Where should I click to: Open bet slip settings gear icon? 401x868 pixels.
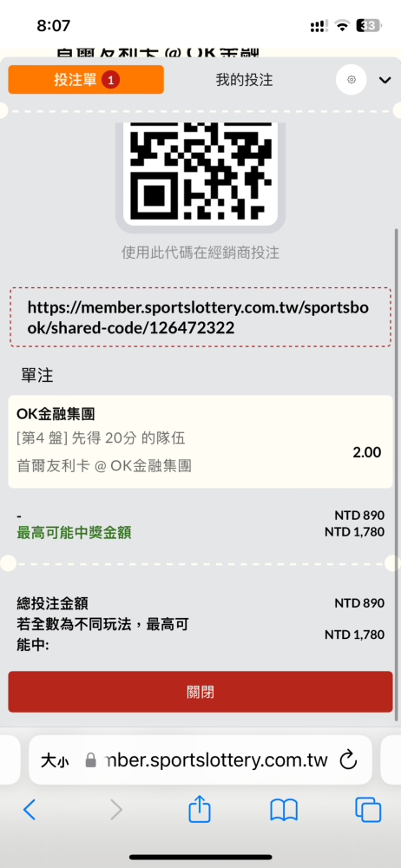pos(352,80)
